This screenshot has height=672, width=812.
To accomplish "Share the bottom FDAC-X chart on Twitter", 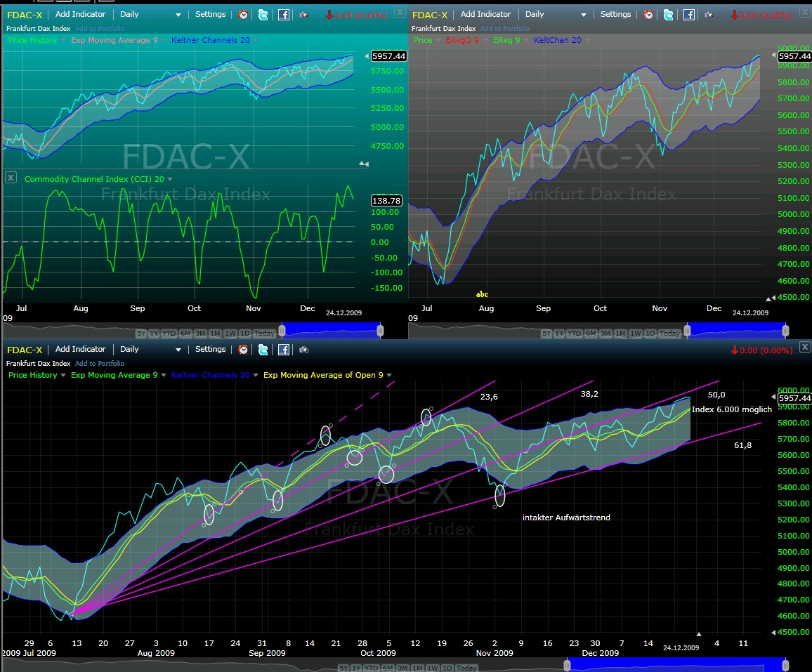I will (x=263, y=349).
